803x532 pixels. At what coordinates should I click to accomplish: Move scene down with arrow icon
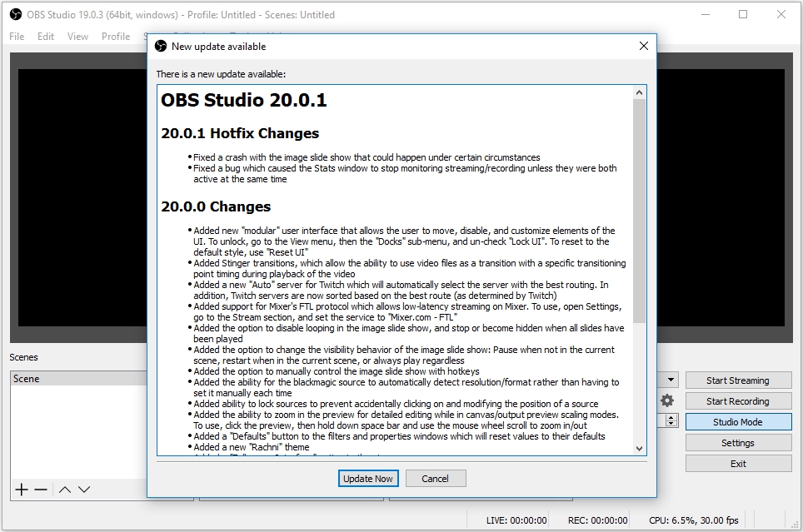84,490
